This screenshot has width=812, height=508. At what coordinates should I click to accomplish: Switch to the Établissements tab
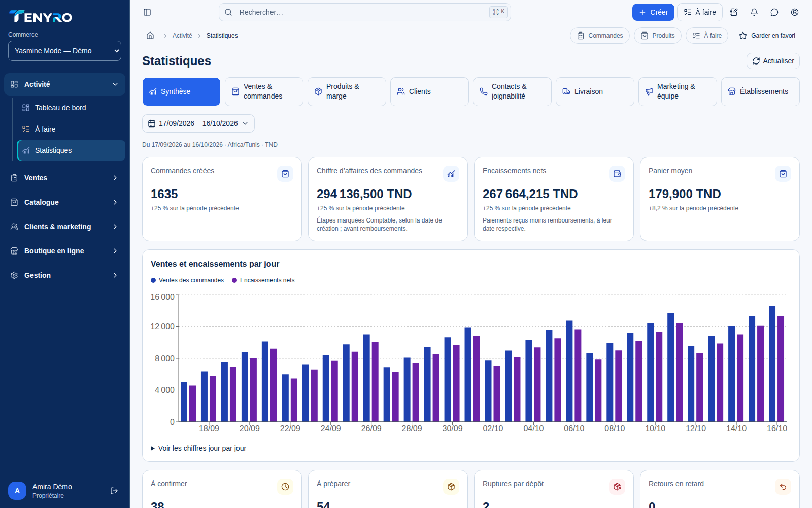click(760, 91)
